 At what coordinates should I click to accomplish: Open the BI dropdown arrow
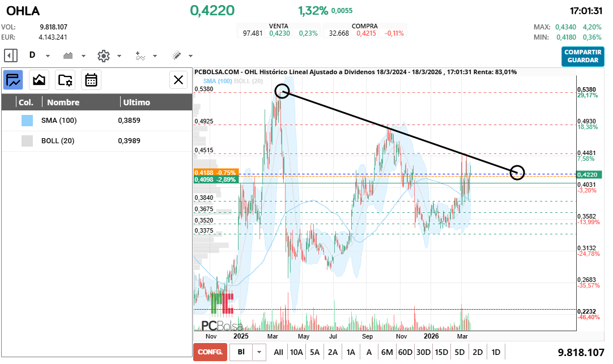pyautogui.click(x=259, y=352)
